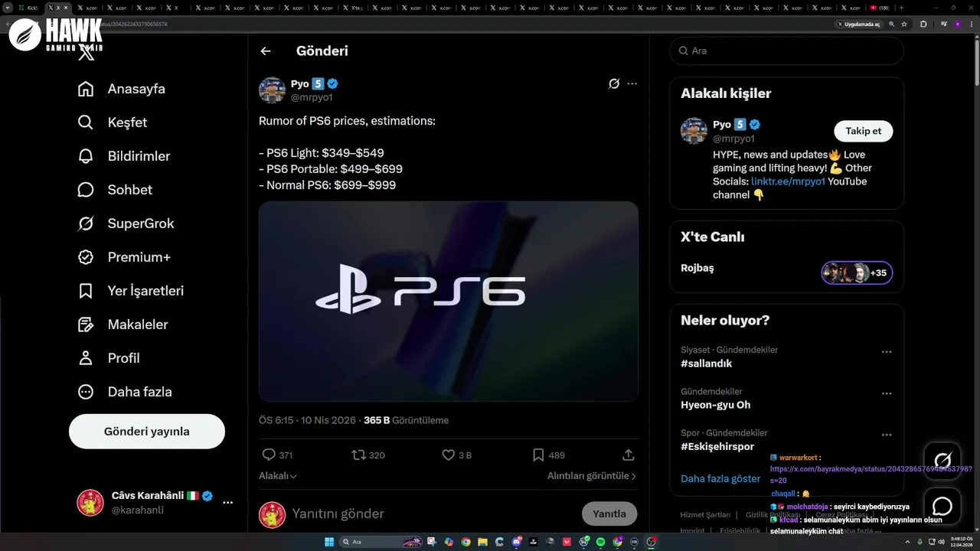The width and height of the screenshot is (980, 551).
Task: Open Makaleler in the sidebar
Action: coord(122,324)
